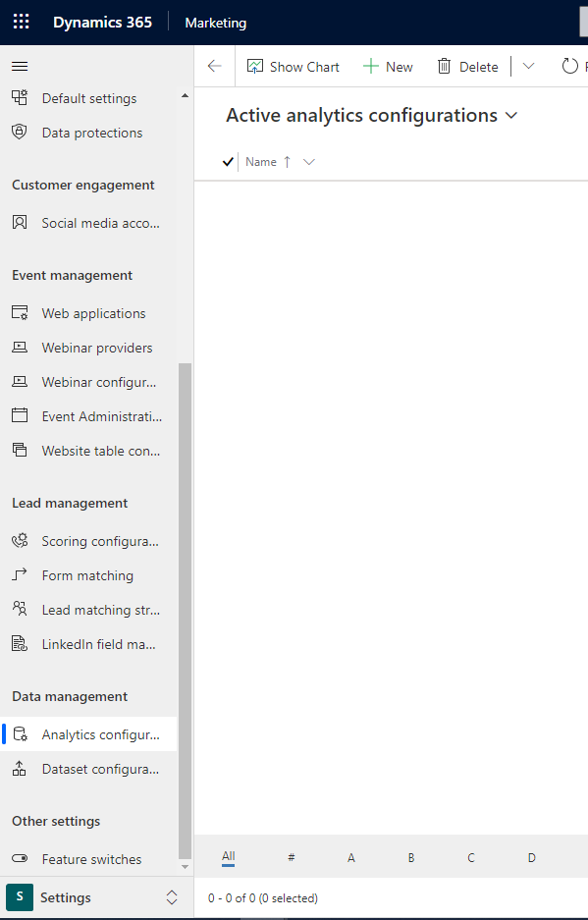Go back with the left arrow
The image size is (588, 920).
point(215,67)
